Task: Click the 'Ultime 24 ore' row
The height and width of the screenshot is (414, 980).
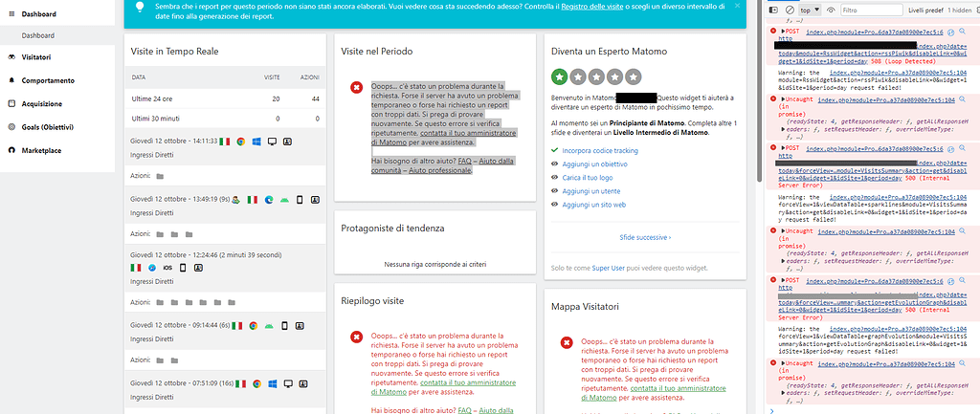Action: [225, 99]
